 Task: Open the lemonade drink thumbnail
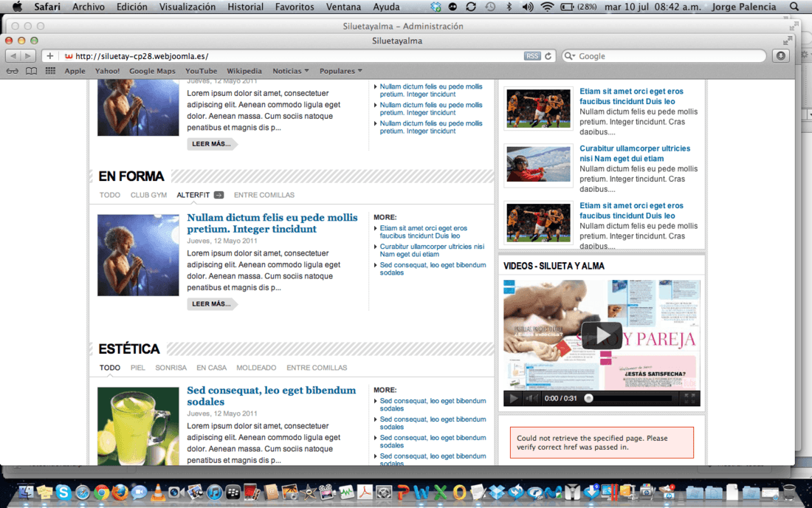point(138,426)
